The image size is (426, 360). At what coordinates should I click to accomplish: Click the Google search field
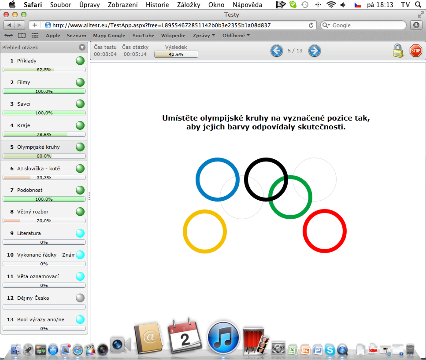[x=364, y=25]
